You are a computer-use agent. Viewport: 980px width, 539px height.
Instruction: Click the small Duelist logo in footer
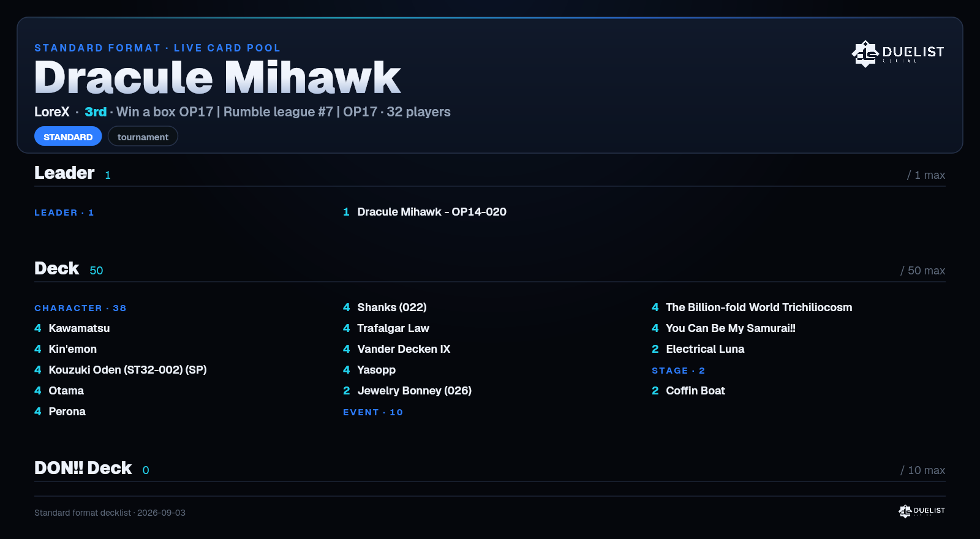click(922, 511)
